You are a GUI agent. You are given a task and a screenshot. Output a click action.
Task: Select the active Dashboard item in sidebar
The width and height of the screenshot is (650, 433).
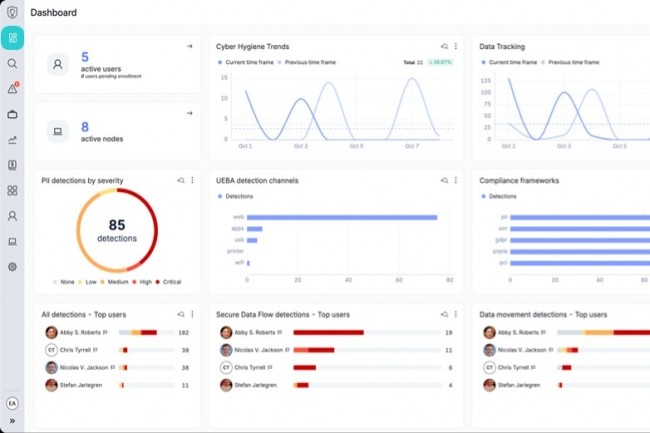click(12, 38)
